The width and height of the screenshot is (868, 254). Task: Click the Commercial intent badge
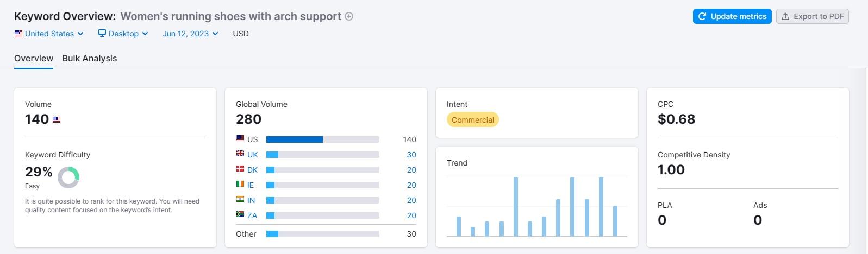[473, 120]
